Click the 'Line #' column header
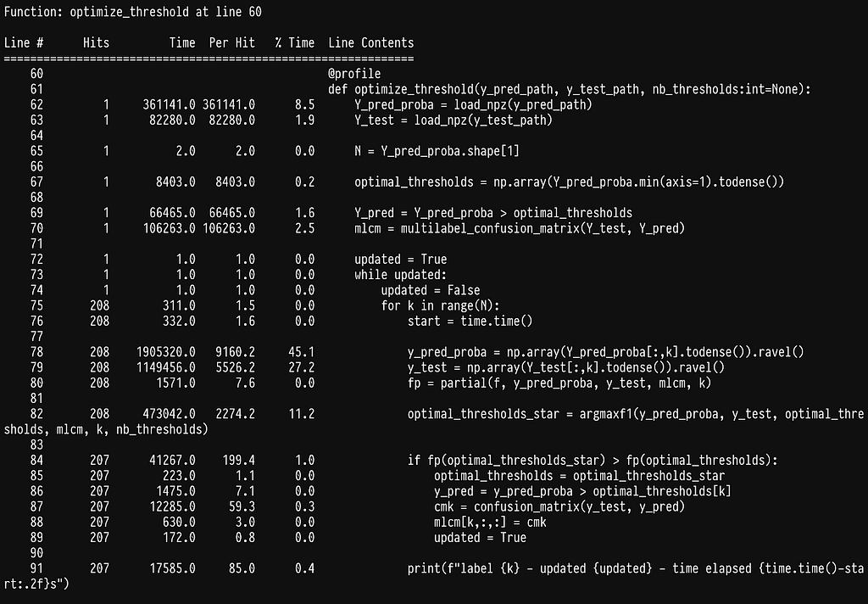This screenshot has height=604, width=868. pos(24,42)
